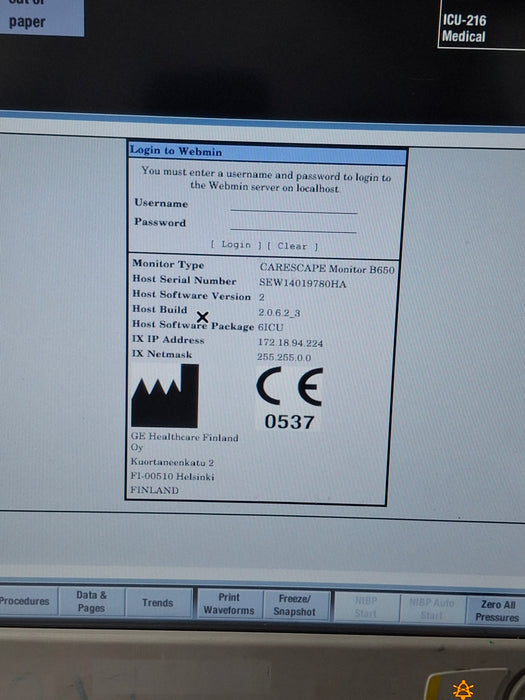Image resolution: width=525 pixels, height=700 pixels.
Task: Click the Kuortaneenkatu 2 address line
Action: 172,462
